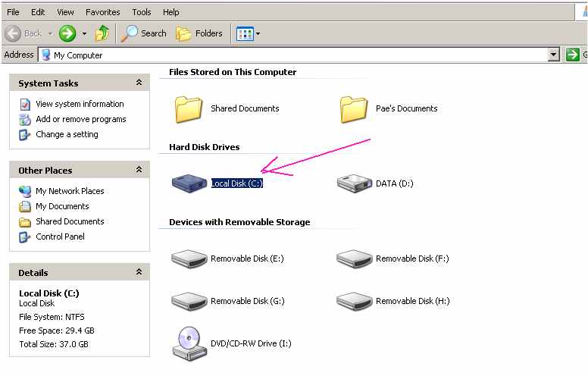Viewport: 588px width, 376px height.
Task: Open the Favorites menu
Action: point(103,12)
